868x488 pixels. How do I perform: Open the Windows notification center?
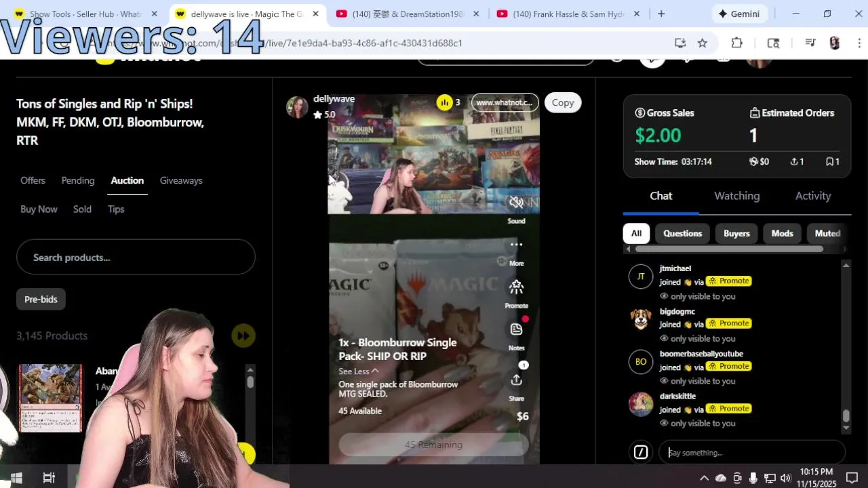click(x=852, y=478)
